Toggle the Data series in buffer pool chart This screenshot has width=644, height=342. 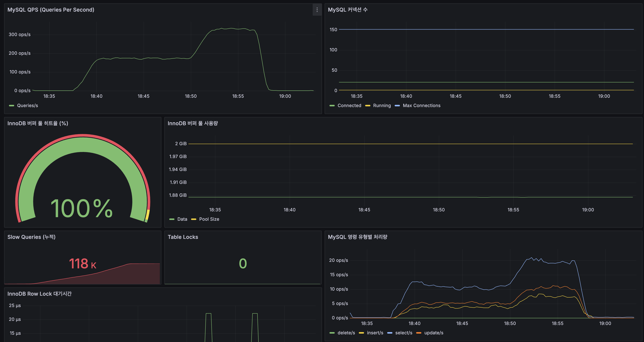point(182,219)
